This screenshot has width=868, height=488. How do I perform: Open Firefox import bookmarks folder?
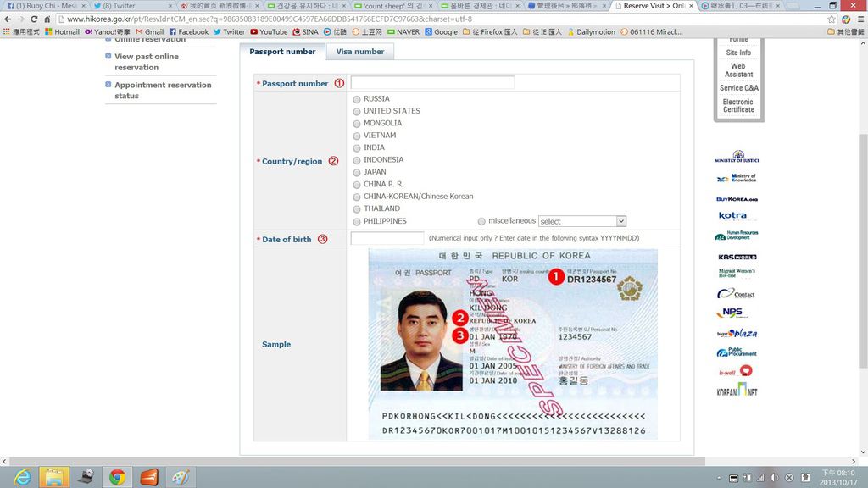(490, 31)
